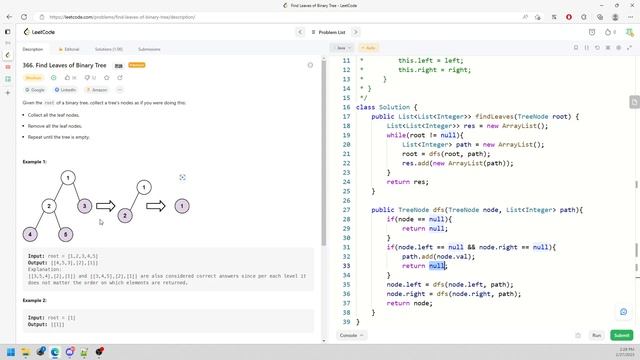
Task: Go to previous problem arrow
Action: click(x=300, y=32)
